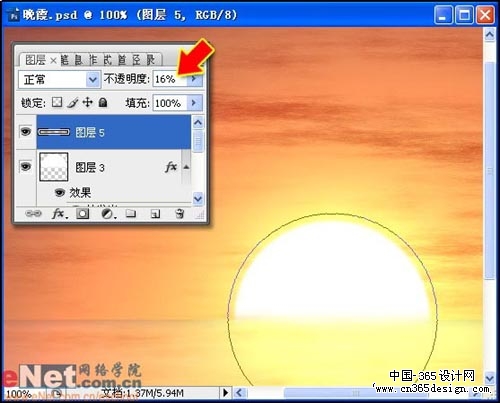The width and height of the screenshot is (500, 403).
Task: Add a layer mask
Action: 82,213
